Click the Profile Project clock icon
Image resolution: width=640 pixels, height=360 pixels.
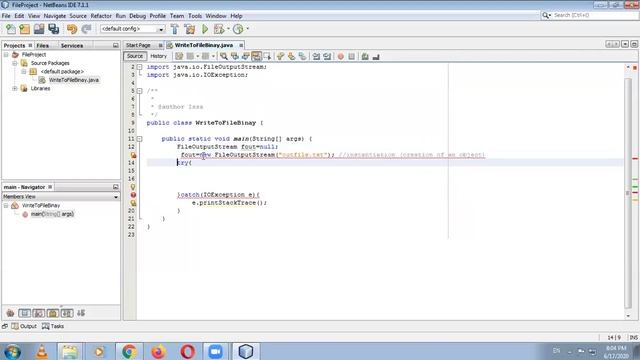coord(238,29)
